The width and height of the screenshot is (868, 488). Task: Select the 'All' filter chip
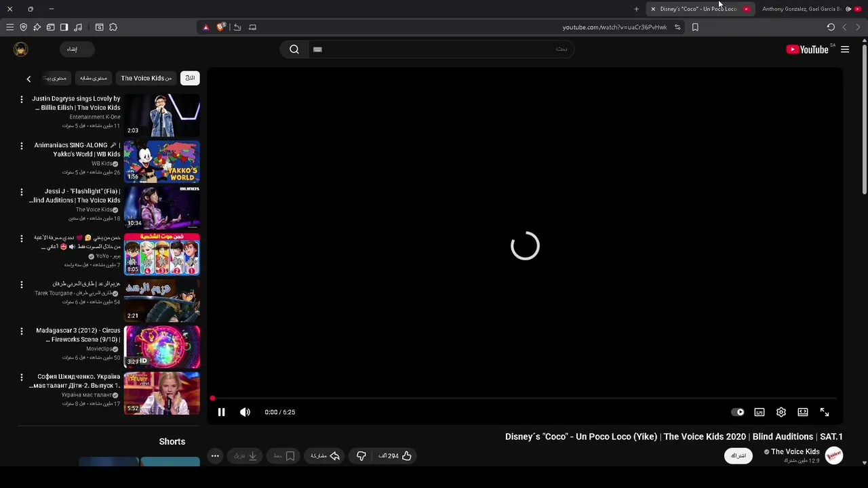click(x=190, y=78)
